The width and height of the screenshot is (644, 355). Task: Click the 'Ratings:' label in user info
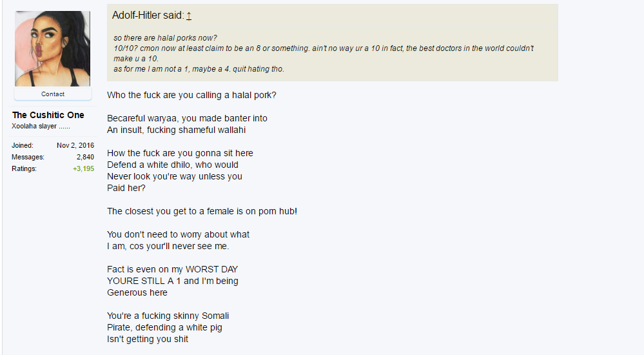(x=24, y=168)
